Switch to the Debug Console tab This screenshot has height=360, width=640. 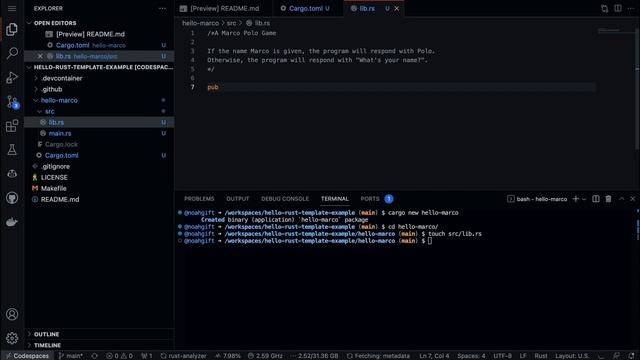coord(285,199)
